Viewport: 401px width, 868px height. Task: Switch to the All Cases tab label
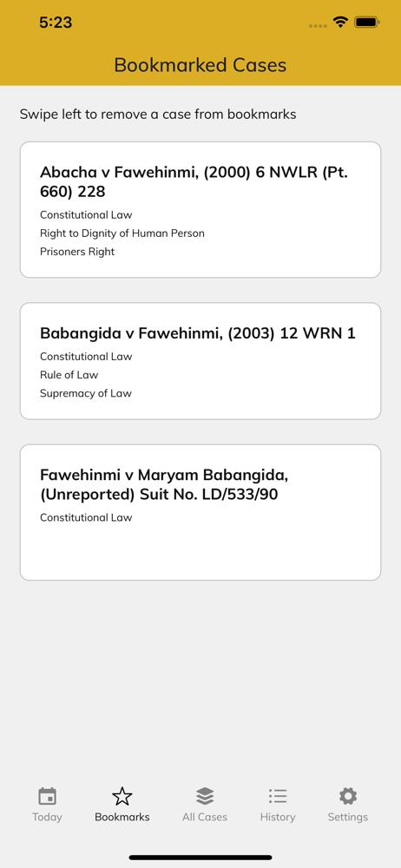pos(205,817)
